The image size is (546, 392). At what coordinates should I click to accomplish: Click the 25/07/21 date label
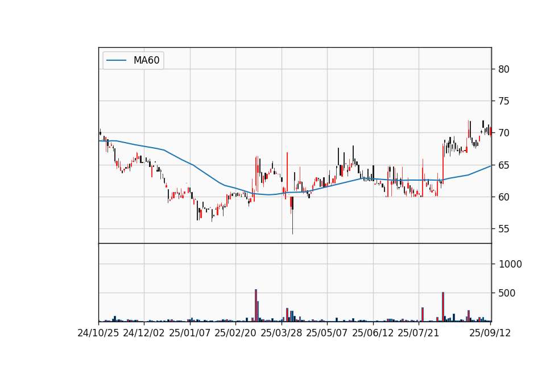coord(419,333)
